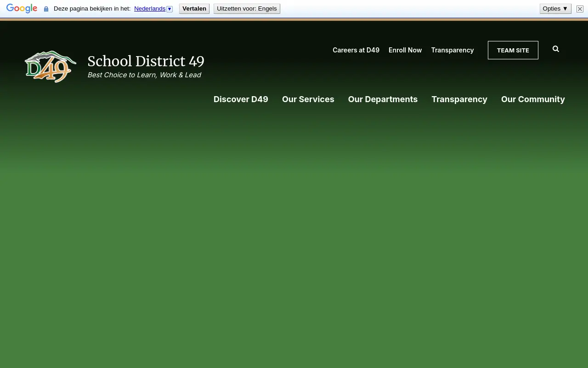Click the Vertalen button
Screen dimensions: 588x368
point(194,9)
